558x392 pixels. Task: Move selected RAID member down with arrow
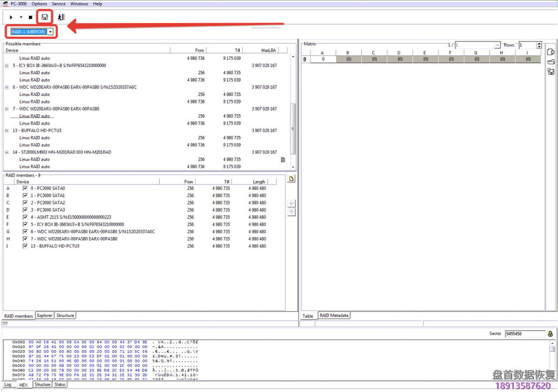[x=292, y=212]
